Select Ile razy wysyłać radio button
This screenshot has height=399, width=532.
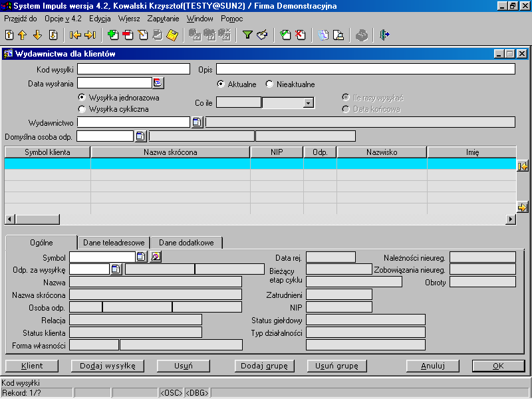coord(346,98)
